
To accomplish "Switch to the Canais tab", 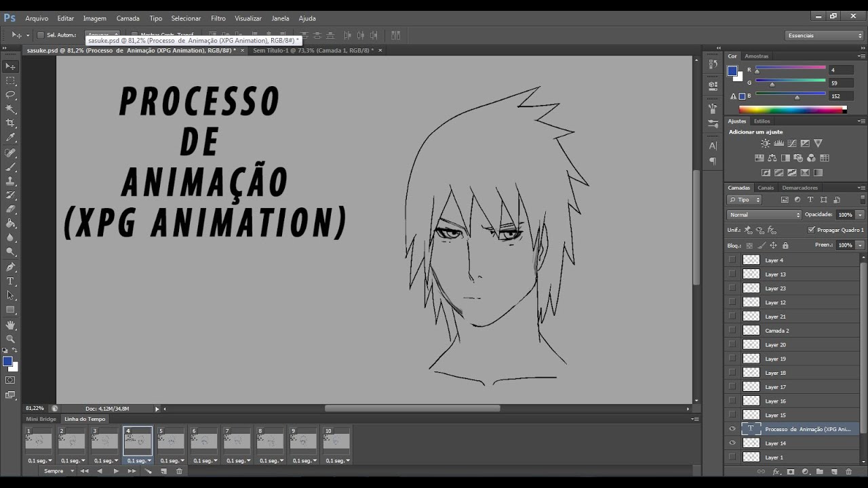I will pos(766,188).
